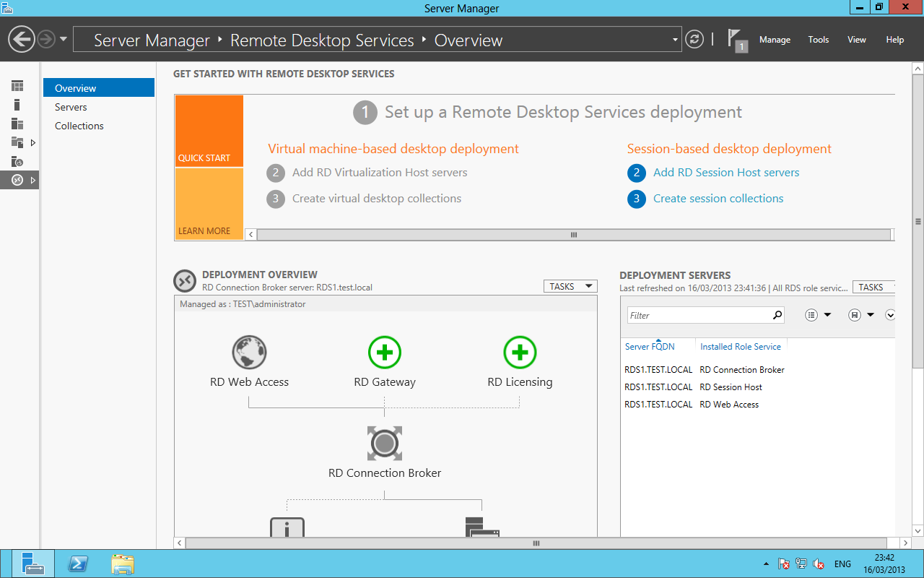Screen dimensions: 924x578
Task: Go to Dashboard via the sidebar icon
Action: click(17, 86)
